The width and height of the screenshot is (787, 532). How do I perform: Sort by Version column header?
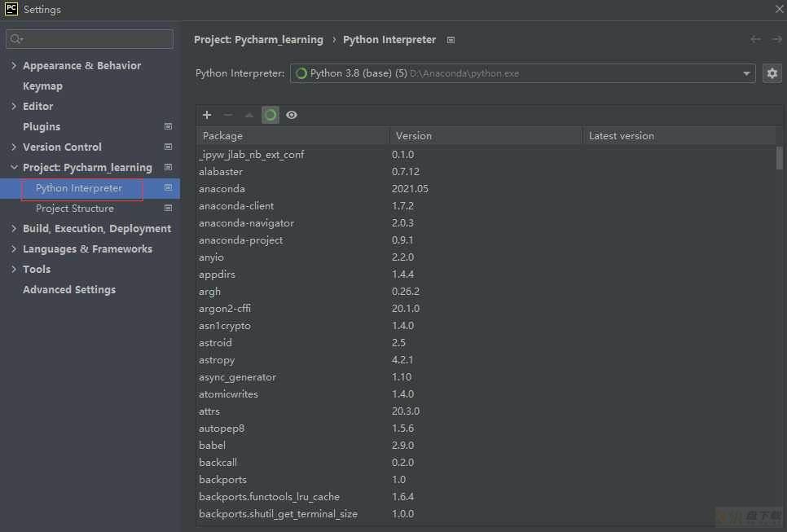(486, 136)
